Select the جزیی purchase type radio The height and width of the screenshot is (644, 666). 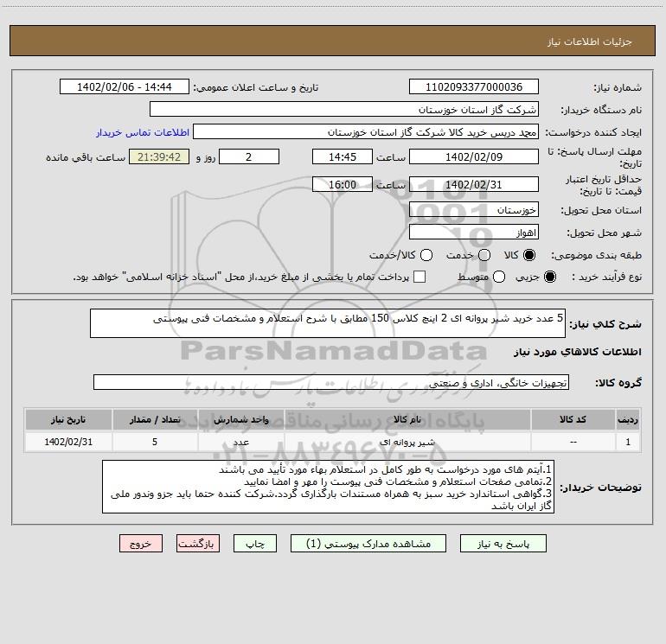[550, 277]
